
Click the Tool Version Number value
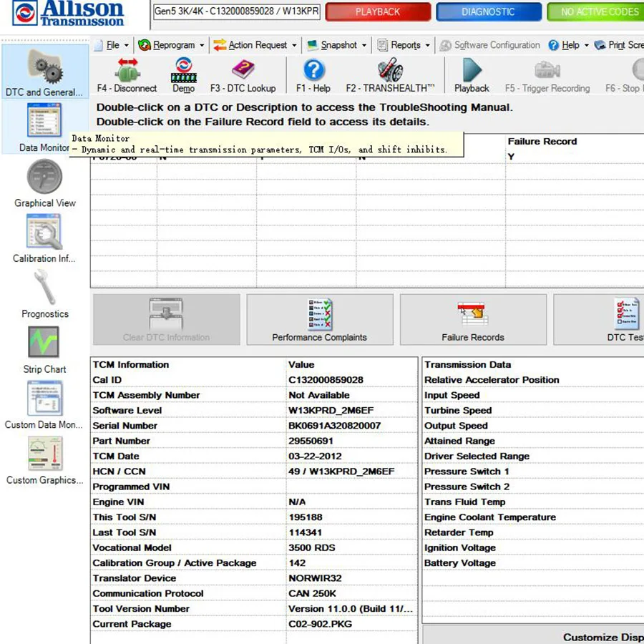[x=351, y=609]
